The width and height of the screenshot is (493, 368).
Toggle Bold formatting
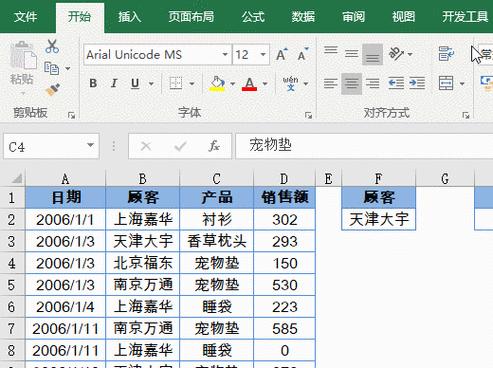93,83
